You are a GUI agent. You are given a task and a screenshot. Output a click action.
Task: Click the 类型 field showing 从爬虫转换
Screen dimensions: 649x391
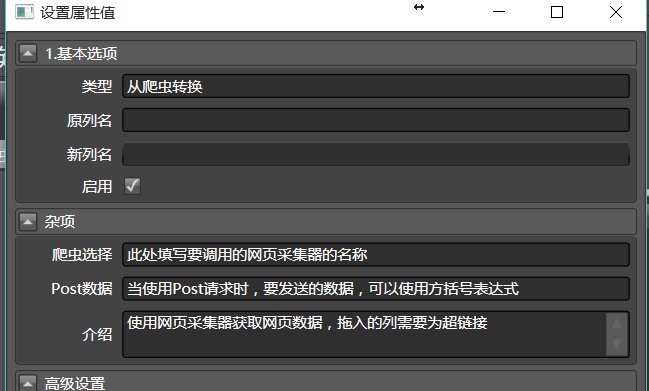point(376,86)
